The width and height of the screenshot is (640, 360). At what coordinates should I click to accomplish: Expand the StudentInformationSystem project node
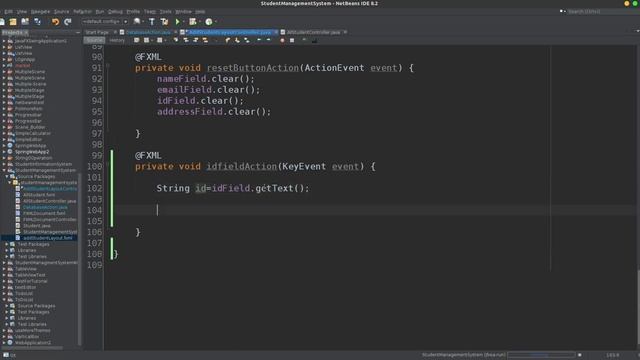4,164
